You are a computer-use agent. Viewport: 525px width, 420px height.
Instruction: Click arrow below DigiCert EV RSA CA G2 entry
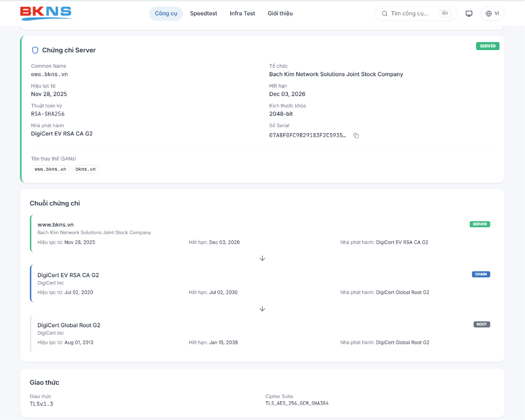263,309
